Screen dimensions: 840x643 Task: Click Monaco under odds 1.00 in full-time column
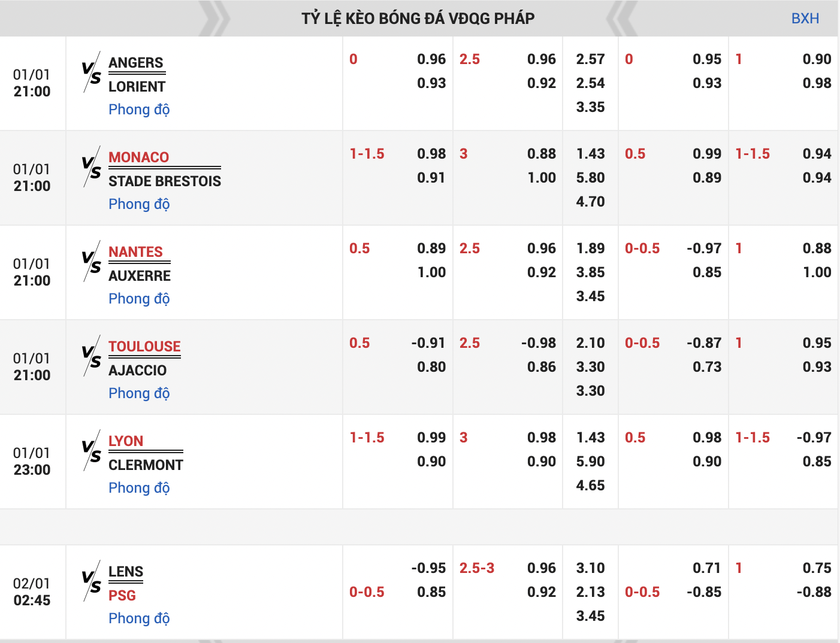tap(542, 178)
